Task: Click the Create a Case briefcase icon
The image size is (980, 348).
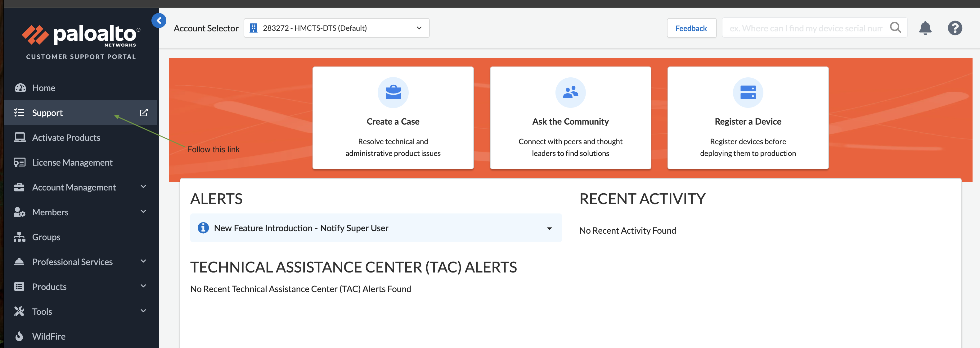Action: 393,93
